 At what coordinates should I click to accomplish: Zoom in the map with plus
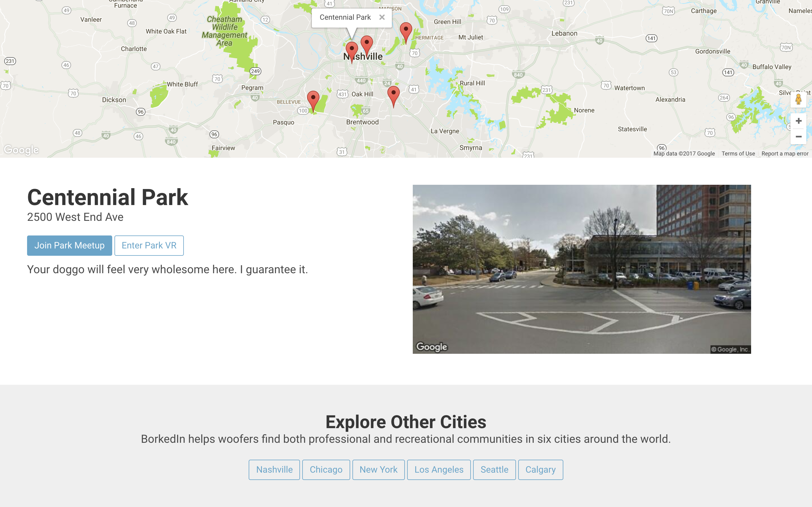[798, 121]
